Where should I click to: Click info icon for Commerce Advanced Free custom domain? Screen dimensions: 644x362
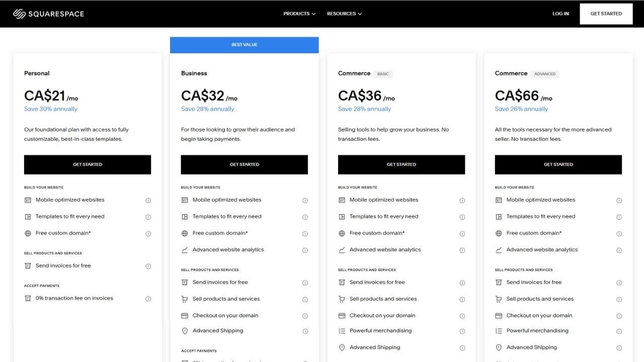(x=619, y=234)
